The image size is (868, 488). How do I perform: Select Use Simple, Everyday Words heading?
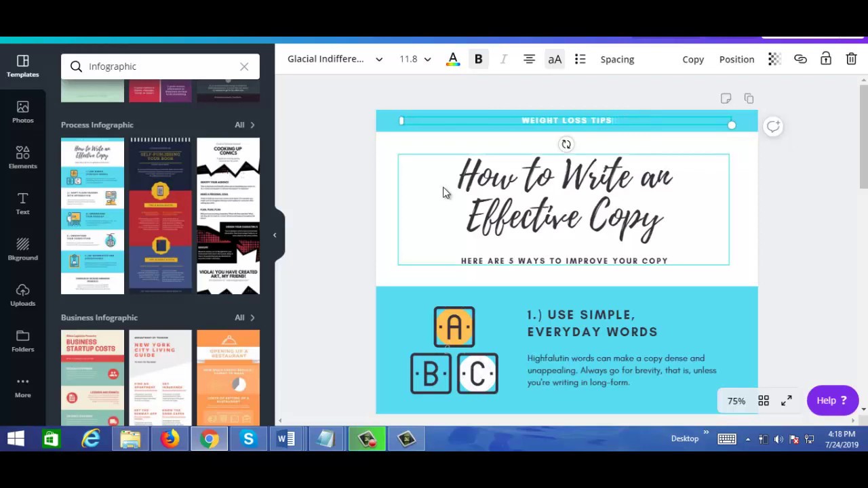(x=592, y=323)
